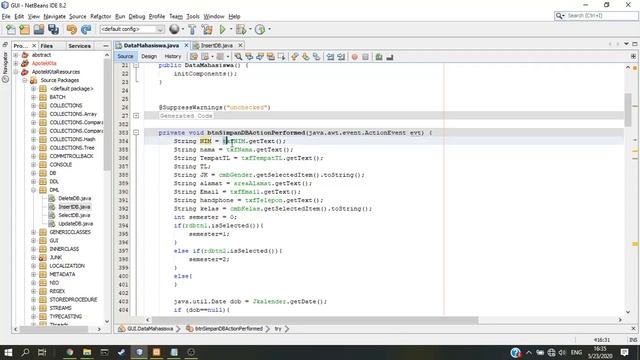Toggle Rectangular Selection icon

(281, 57)
